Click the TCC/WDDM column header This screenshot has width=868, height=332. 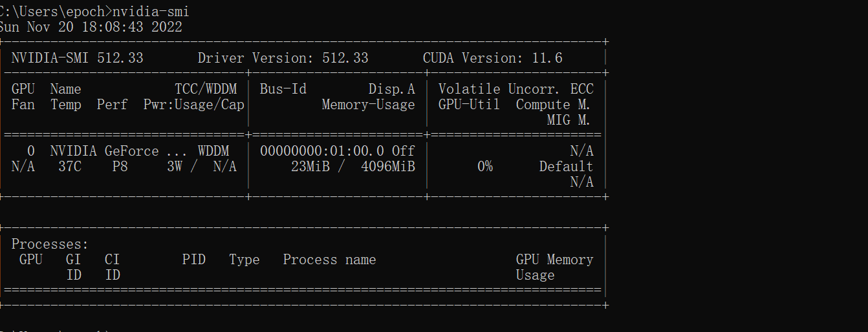pos(206,89)
